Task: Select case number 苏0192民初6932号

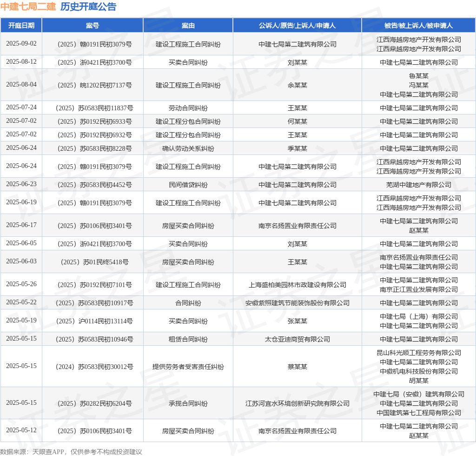Action: (95, 135)
